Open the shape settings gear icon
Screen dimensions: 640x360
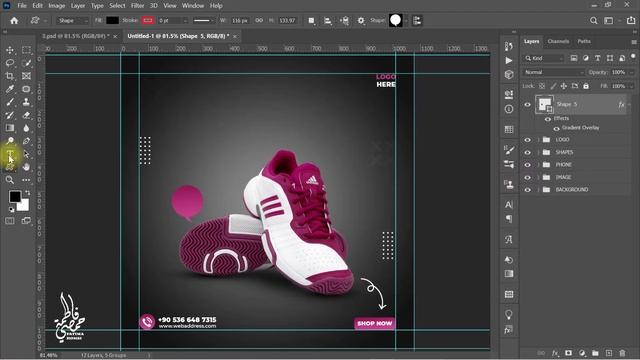tap(361, 20)
